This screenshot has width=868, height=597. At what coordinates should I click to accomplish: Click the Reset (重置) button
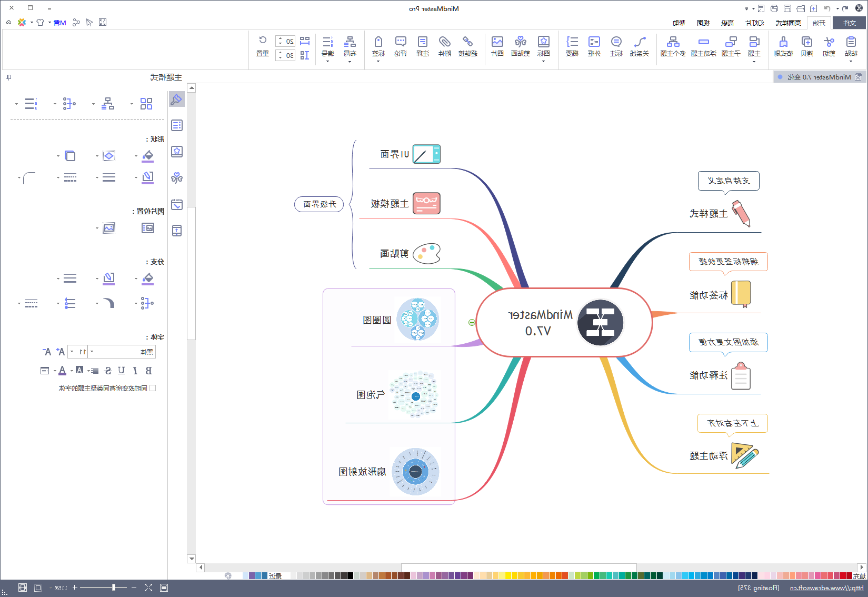(263, 46)
